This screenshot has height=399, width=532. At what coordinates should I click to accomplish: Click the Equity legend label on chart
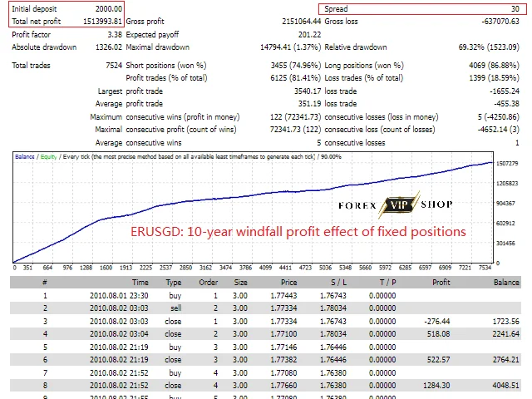pyautogui.click(x=48, y=157)
